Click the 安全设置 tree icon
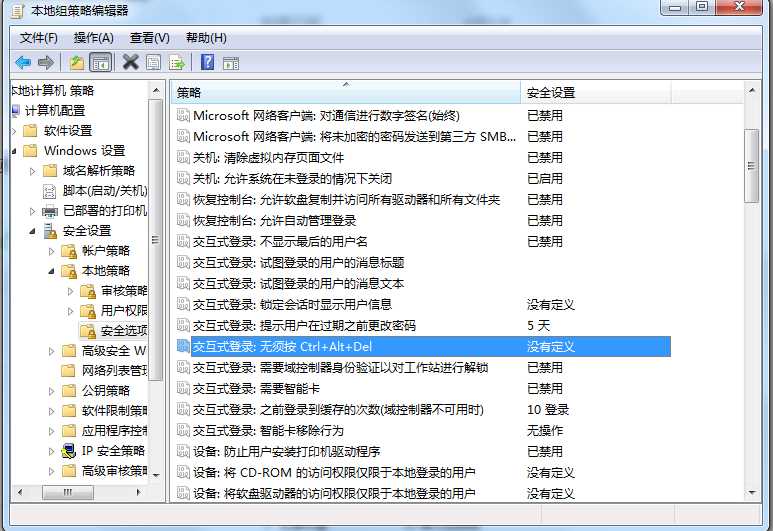The image size is (773, 531). coord(50,231)
